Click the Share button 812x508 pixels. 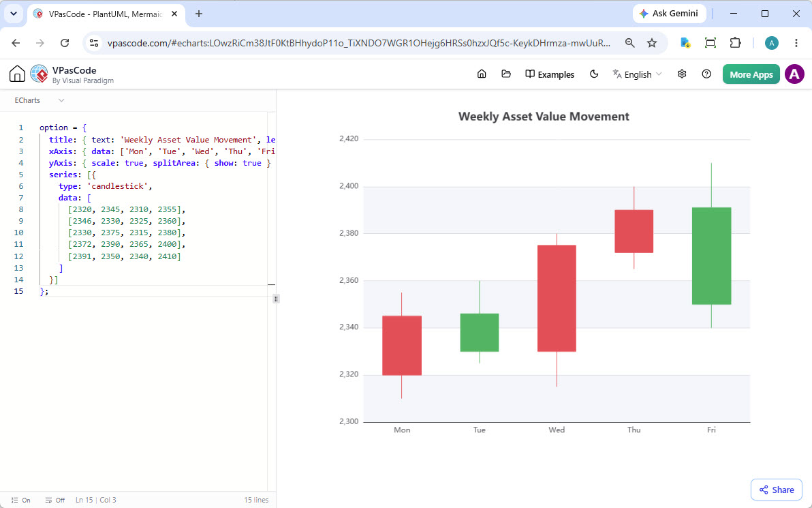777,490
